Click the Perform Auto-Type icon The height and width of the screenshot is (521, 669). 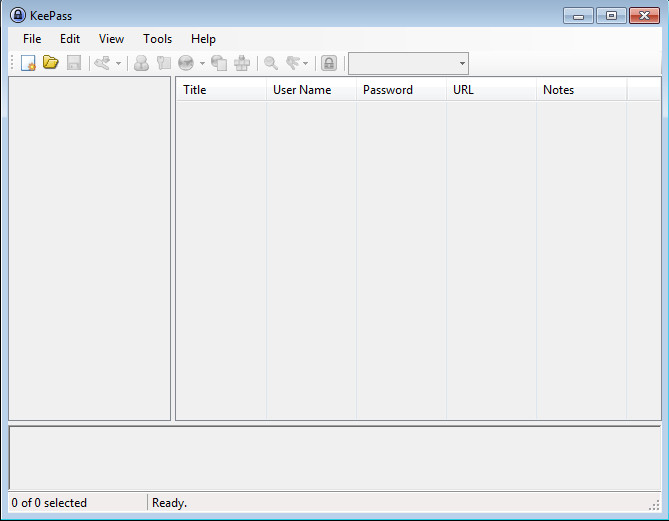tap(242, 63)
